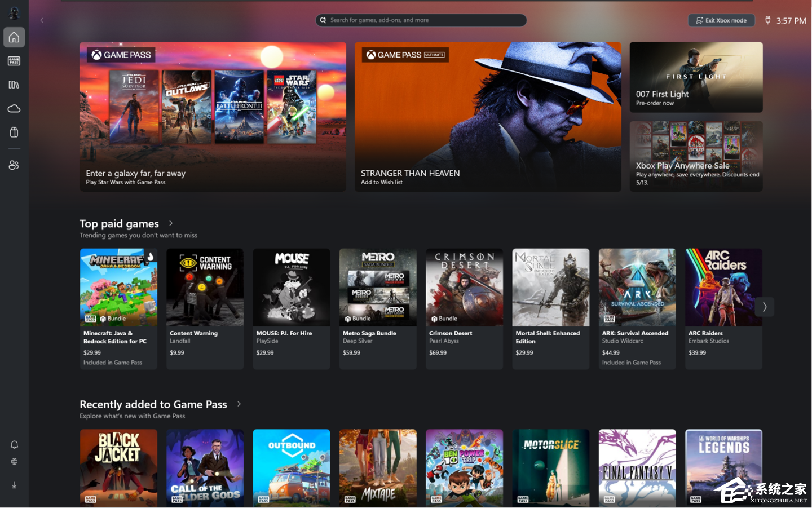812x508 pixels.
Task: Open the downloads queue arrow icon
Action: (x=14, y=485)
